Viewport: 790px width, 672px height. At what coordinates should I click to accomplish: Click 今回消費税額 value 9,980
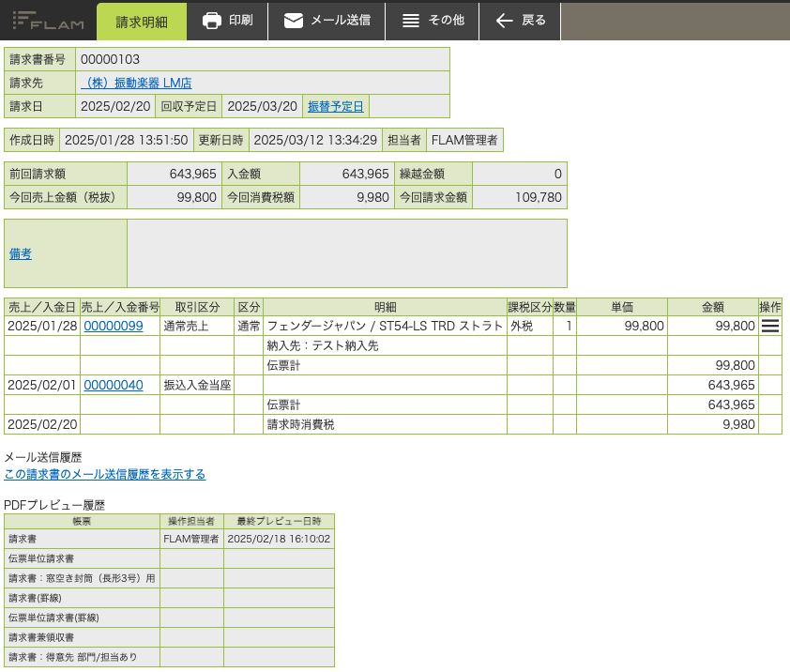click(372, 197)
